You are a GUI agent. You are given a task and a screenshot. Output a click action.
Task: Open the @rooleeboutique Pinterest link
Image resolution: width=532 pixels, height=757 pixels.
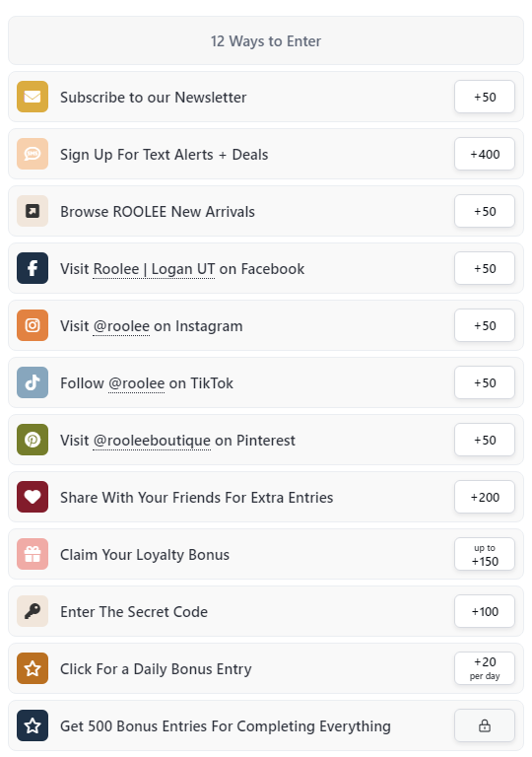tap(152, 441)
